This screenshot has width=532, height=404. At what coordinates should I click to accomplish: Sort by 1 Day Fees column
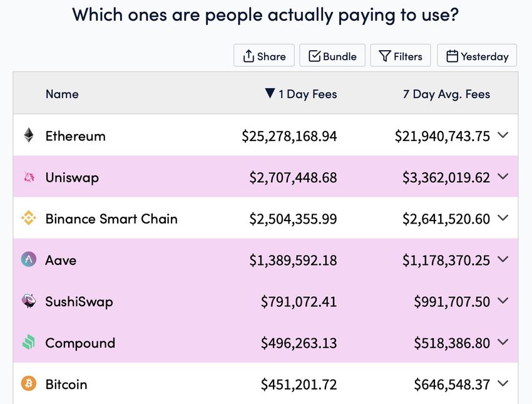301,94
